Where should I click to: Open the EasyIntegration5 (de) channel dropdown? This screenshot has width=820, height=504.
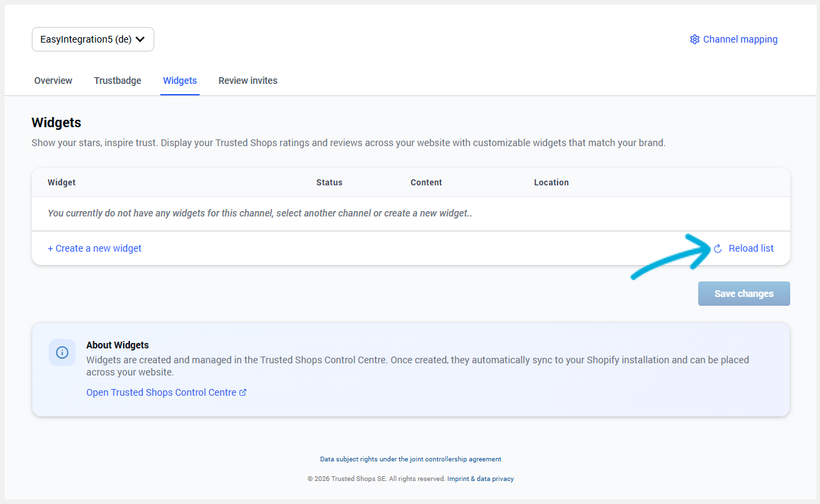click(93, 39)
